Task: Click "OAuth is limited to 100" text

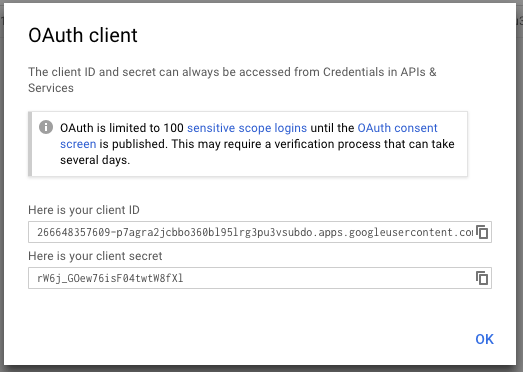Action: (x=122, y=128)
